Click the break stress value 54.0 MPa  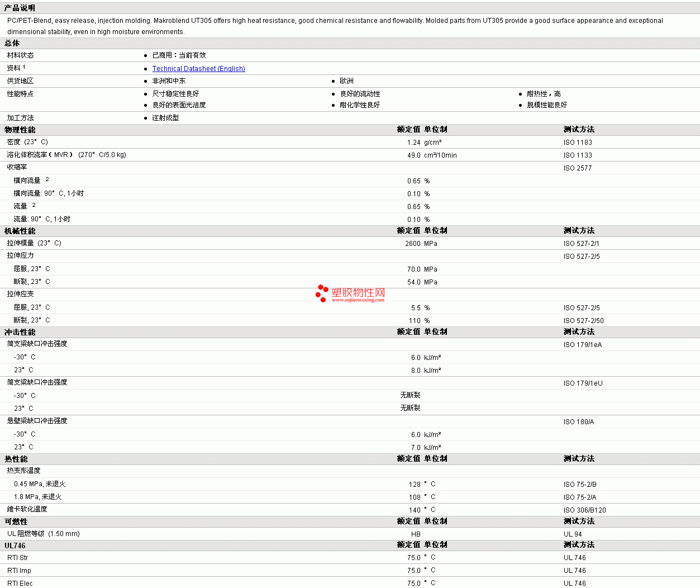[x=422, y=282]
